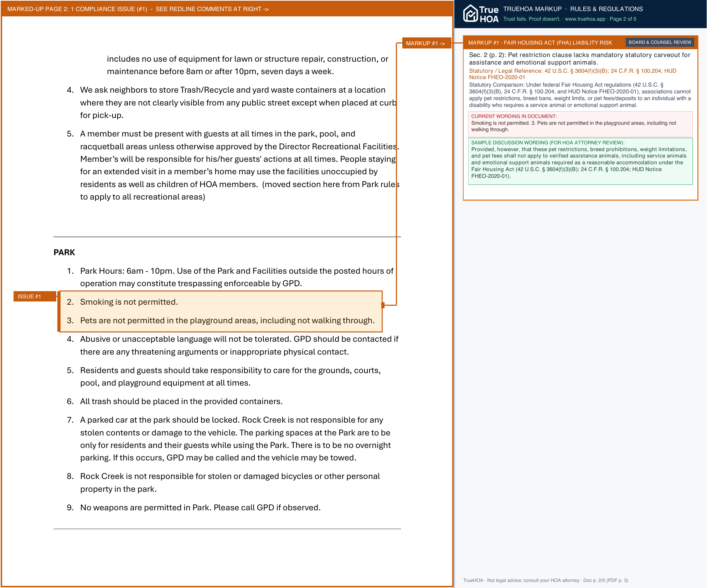Screen dimensions: 707x588
Task: Click the PARK section heading
Action: pos(64,252)
